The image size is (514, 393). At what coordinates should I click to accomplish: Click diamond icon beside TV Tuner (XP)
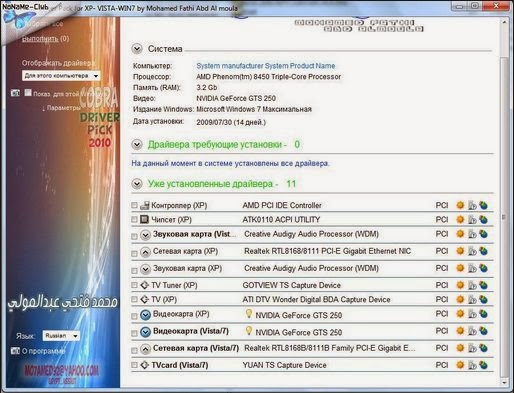click(x=144, y=285)
